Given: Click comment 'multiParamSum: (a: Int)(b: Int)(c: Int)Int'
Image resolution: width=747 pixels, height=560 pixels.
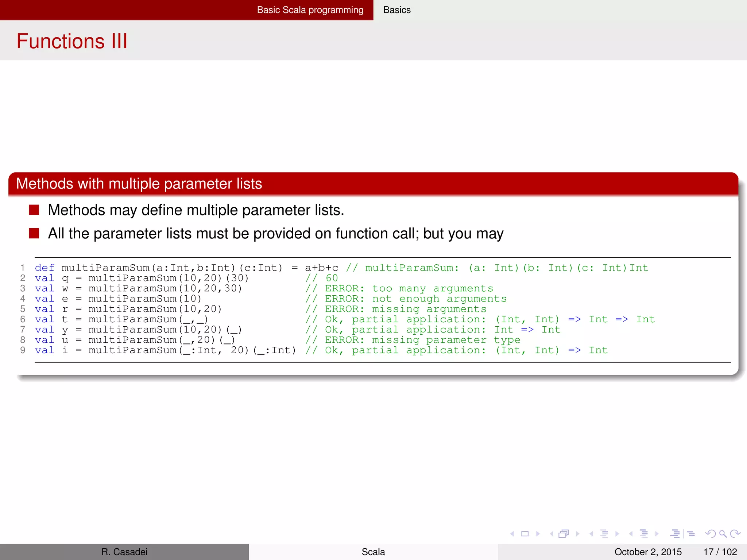Looking at the screenshot, I should [x=507, y=268].
